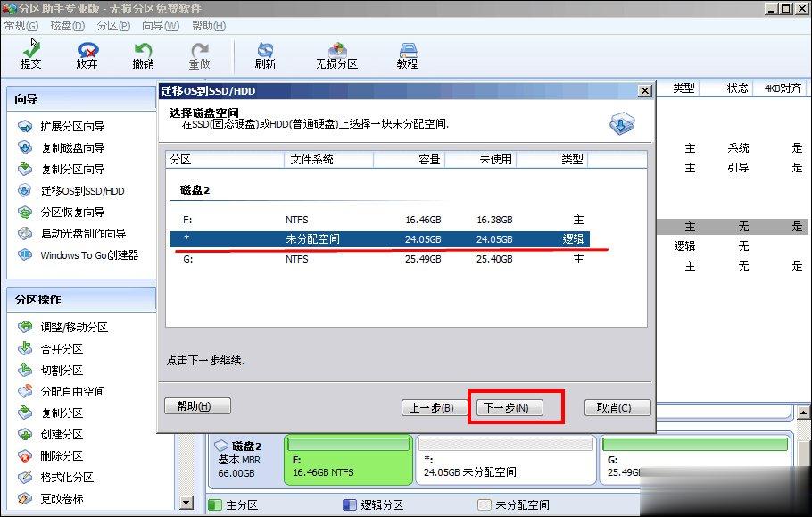Click the 取消(C) button

point(617,408)
